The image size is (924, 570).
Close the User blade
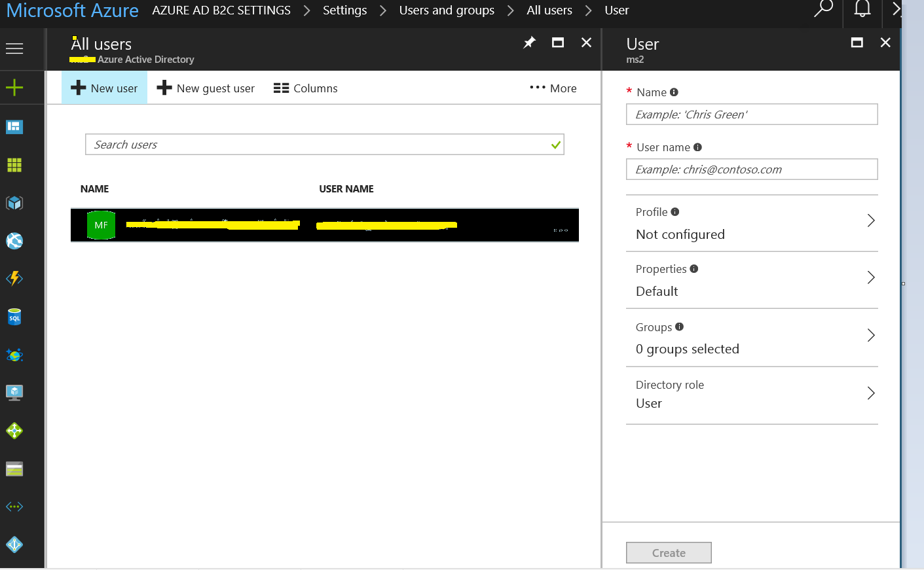click(x=885, y=43)
